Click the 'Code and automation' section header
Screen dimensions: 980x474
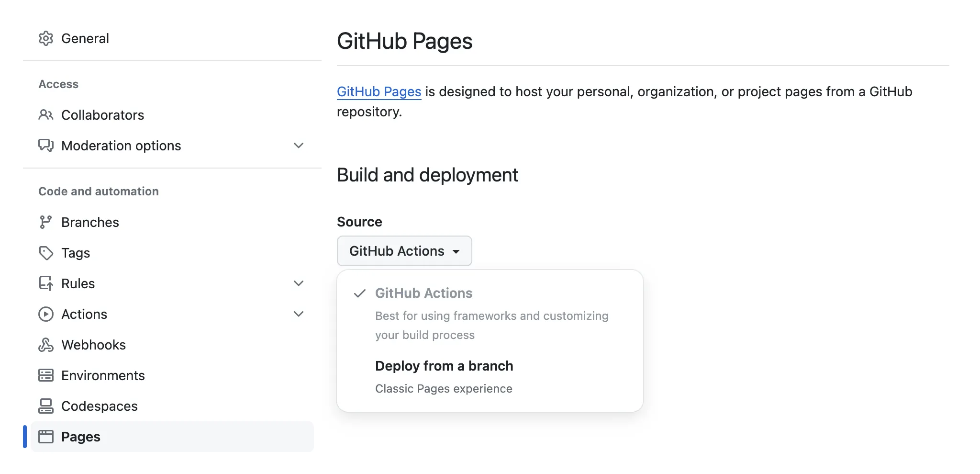tap(99, 192)
